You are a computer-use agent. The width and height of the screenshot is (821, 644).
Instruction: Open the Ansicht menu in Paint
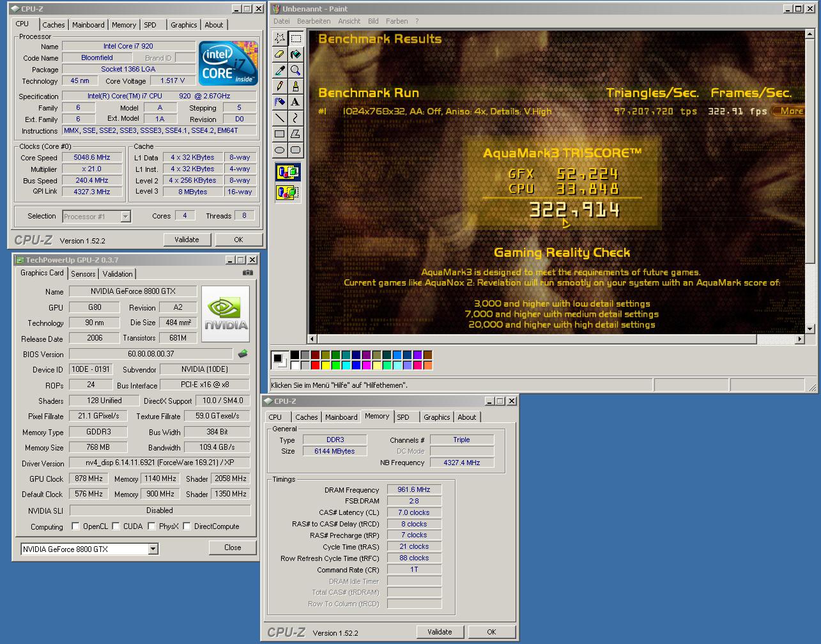(349, 21)
